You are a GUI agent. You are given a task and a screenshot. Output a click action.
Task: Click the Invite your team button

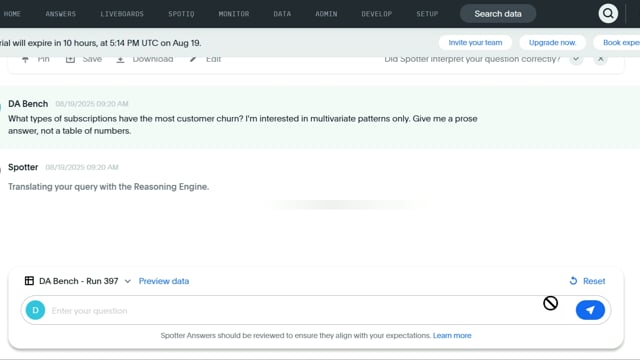(x=475, y=42)
